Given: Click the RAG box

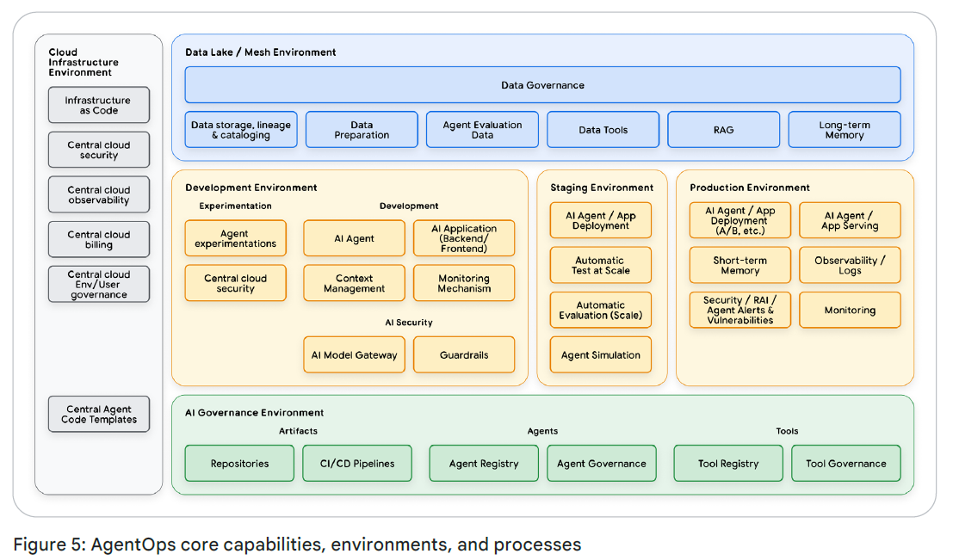Looking at the screenshot, I should click(723, 130).
